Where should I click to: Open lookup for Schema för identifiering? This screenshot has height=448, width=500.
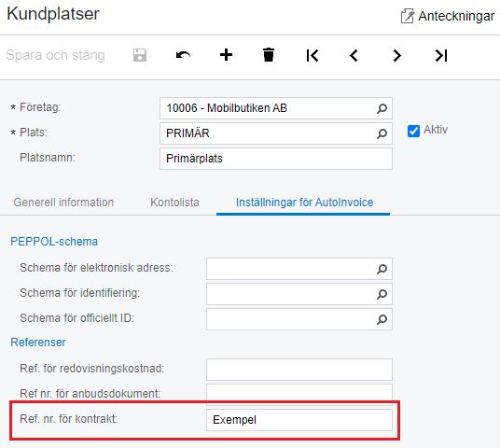[x=382, y=294]
